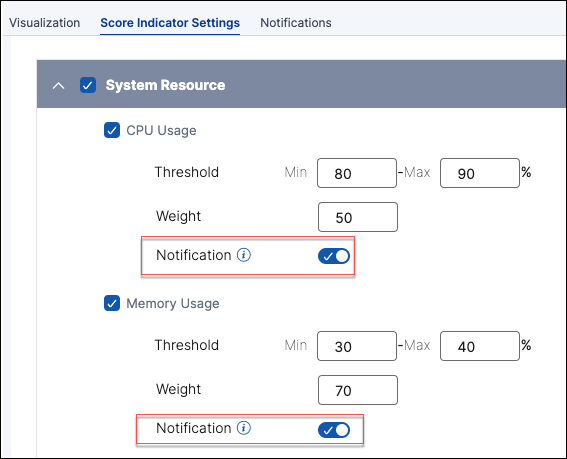Disable the CPU Usage notification toggle

pyautogui.click(x=334, y=256)
